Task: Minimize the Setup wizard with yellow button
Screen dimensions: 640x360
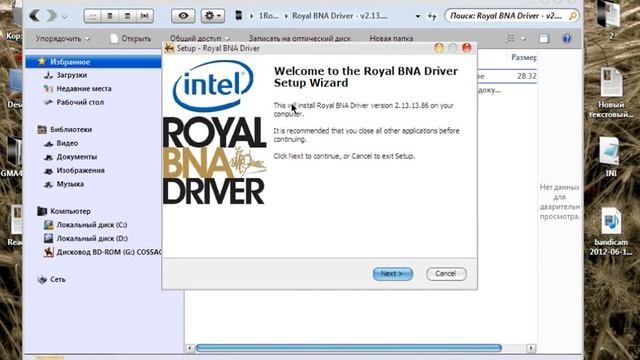Action: (x=439, y=48)
